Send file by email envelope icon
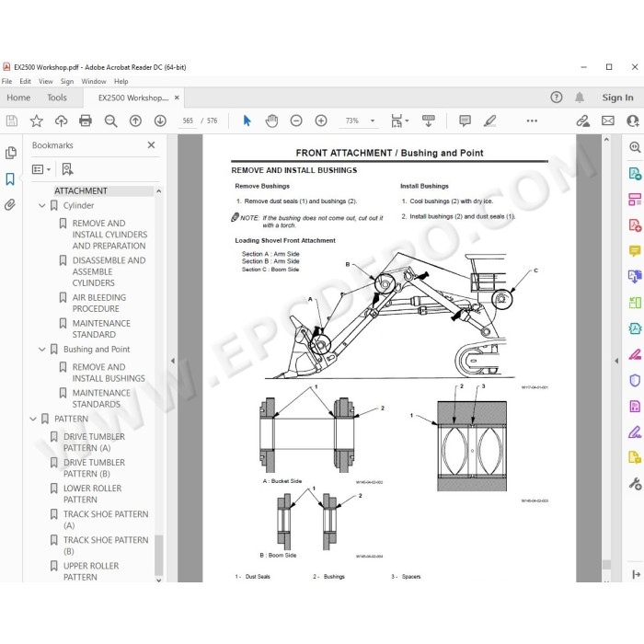This screenshot has height=644, width=644. pos(608,121)
